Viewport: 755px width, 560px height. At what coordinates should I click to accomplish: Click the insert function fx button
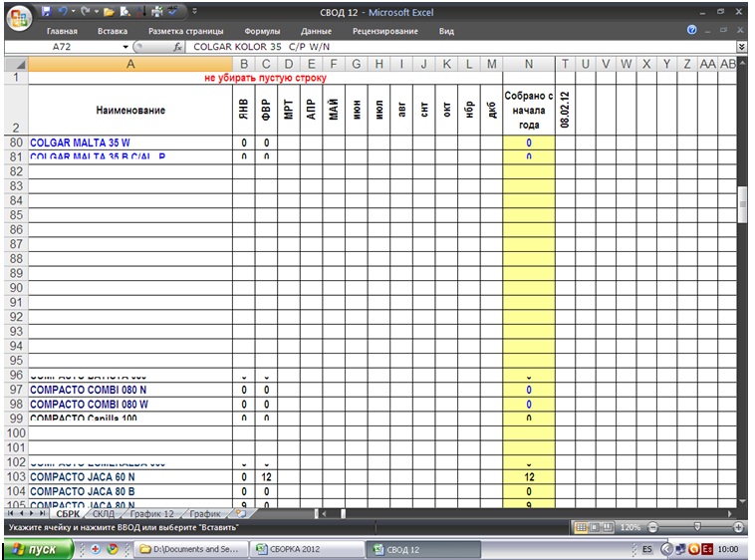pyautogui.click(x=177, y=47)
